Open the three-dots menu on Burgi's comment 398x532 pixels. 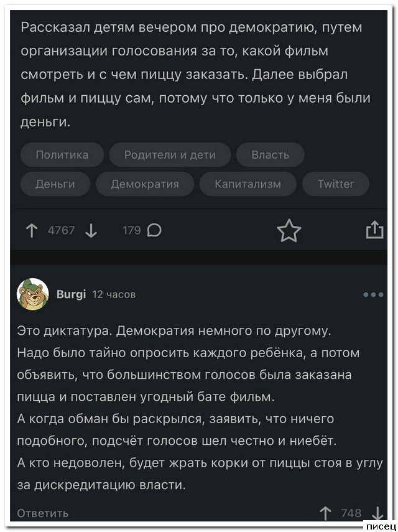373,294
